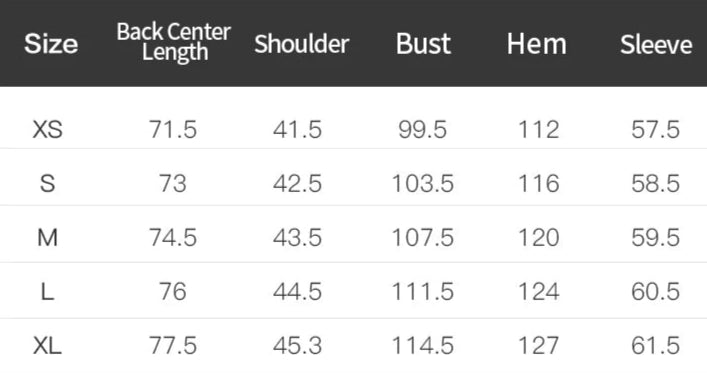Screen dimensions: 707x373
Task: Click the 45.3 shoulder value
Action: pyautogui.click(x=298, y=346)
